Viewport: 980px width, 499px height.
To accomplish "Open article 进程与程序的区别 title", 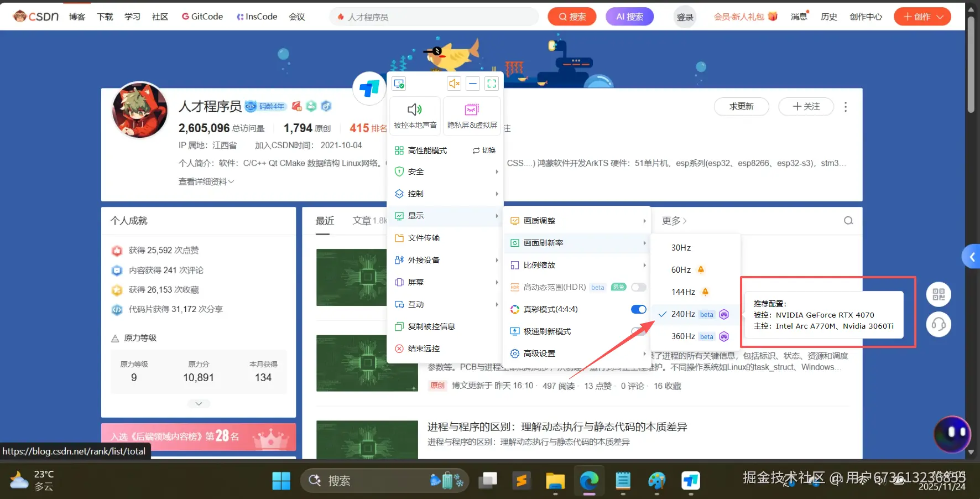I will (557, 427).
